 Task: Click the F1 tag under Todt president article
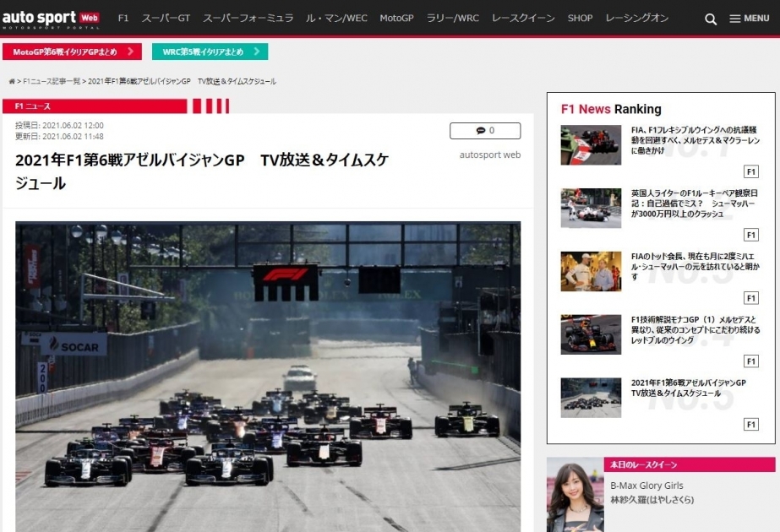[x=750, y=298]
